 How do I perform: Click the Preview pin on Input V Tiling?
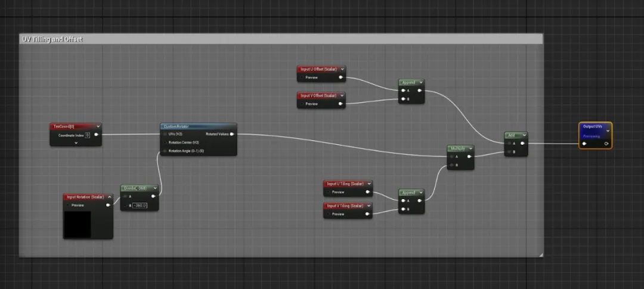point(328,215)
